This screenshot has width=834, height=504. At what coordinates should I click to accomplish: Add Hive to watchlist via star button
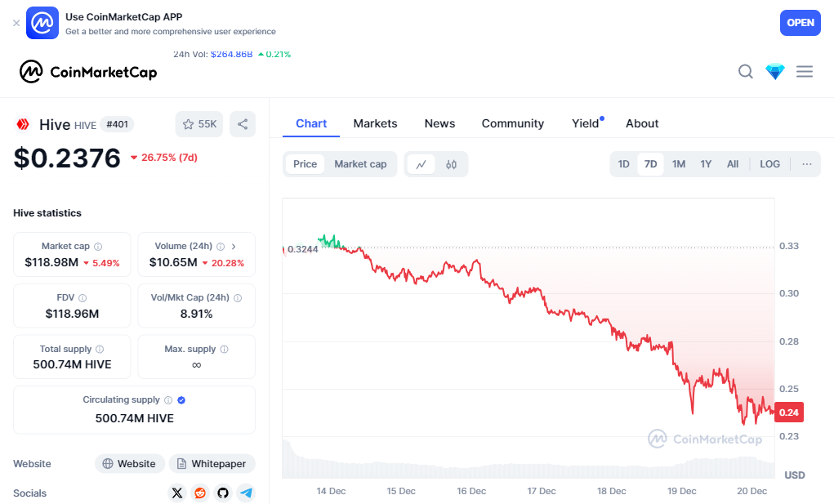pos(198,124)
